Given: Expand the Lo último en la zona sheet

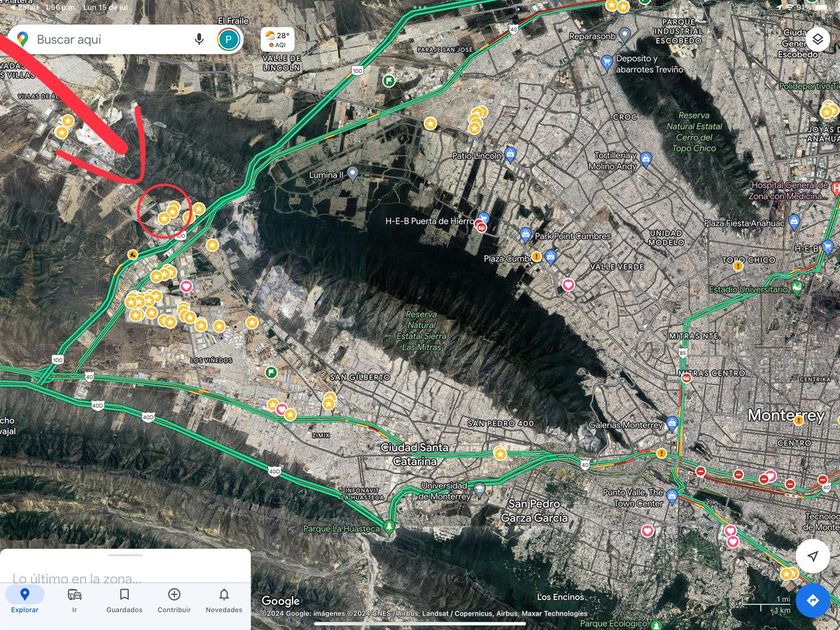Looking at the screenshot, I should [125, 566].
